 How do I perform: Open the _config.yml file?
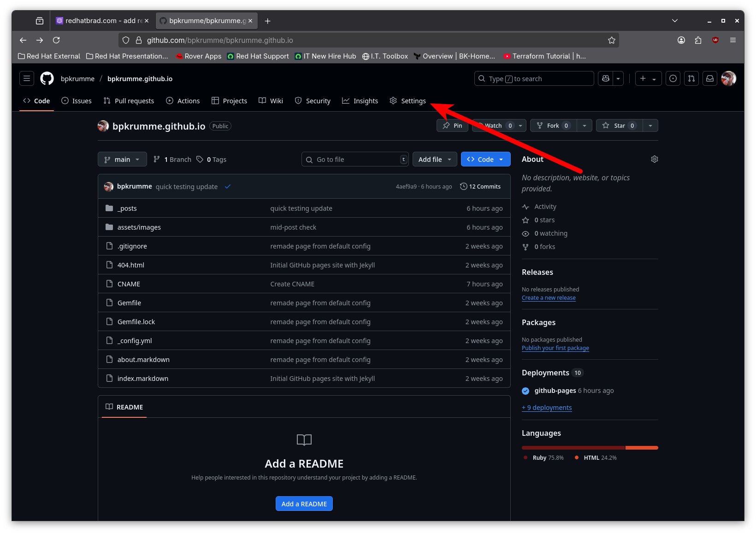click(x=135, y=341)
